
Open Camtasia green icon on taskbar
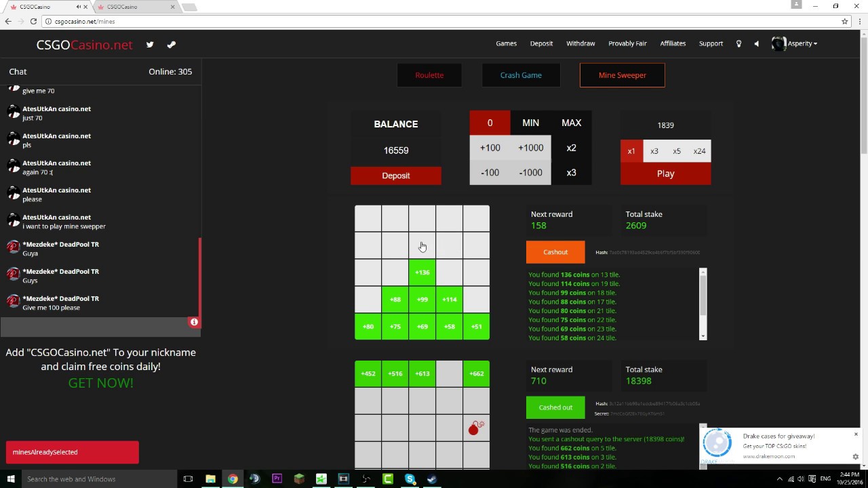(388, 479)
